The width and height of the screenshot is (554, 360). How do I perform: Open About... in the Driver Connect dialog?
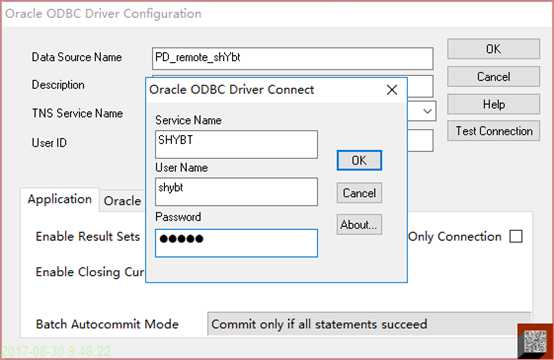point(359,224)
